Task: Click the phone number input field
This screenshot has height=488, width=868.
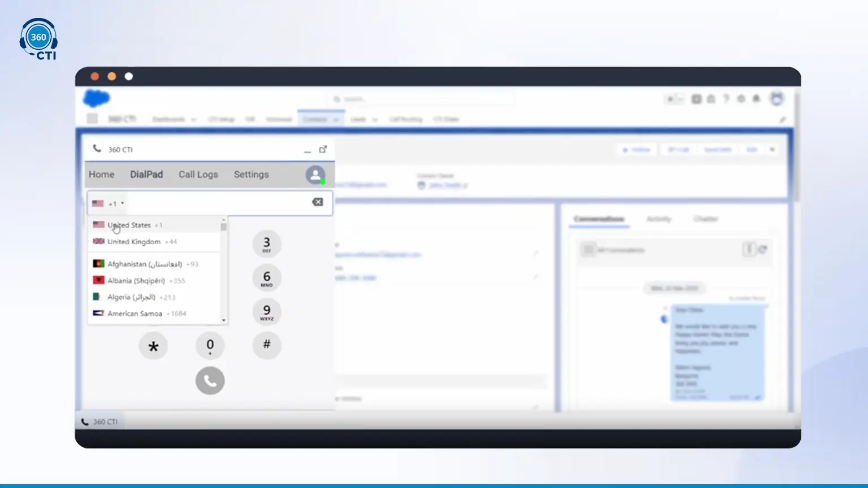Action: pos(218,203)
